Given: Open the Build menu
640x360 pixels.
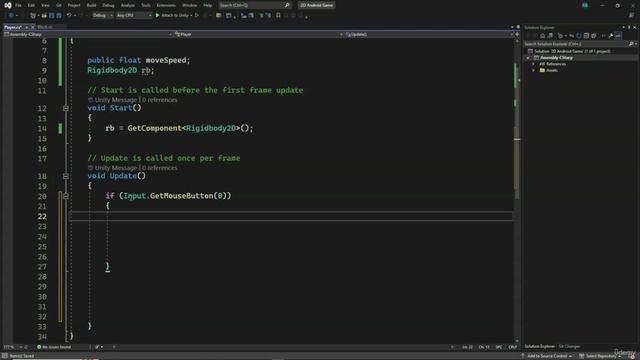Looking at the screenshot, I should click(x=91, y=5).
